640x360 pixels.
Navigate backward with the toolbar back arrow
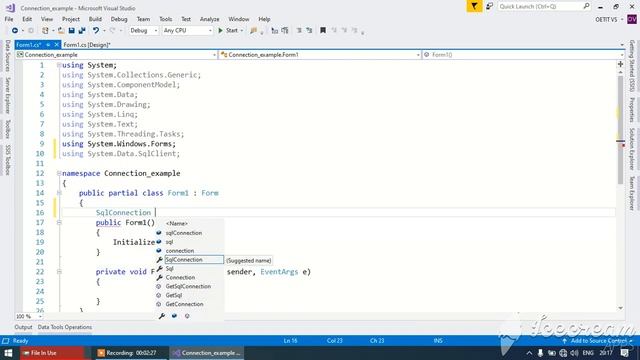click(15, 31)
